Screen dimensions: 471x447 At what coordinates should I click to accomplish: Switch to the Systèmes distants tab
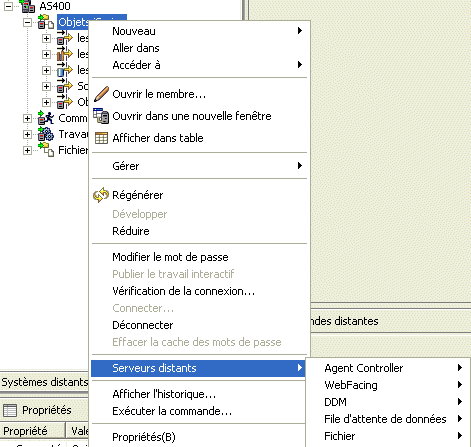pyautogui.click(x=44, y=382)
